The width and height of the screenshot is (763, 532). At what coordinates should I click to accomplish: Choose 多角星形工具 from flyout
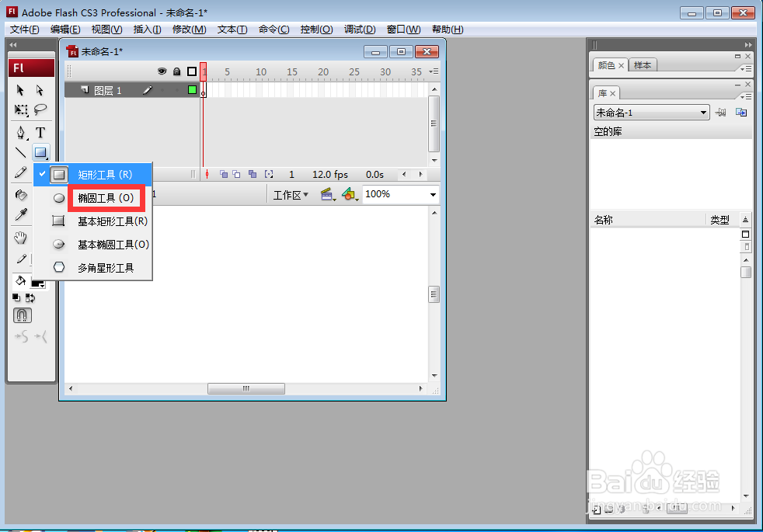pyautogui.click(x=93, y=267)
